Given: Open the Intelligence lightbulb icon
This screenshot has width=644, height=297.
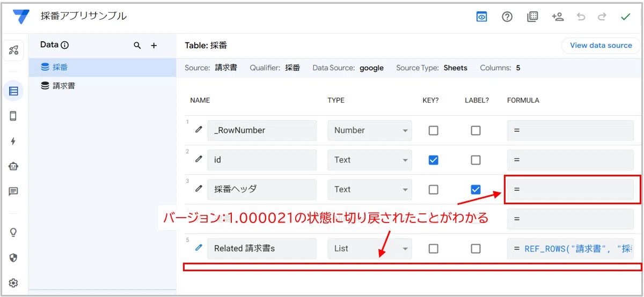Looking at the screenshot, I should click(13, 232).
